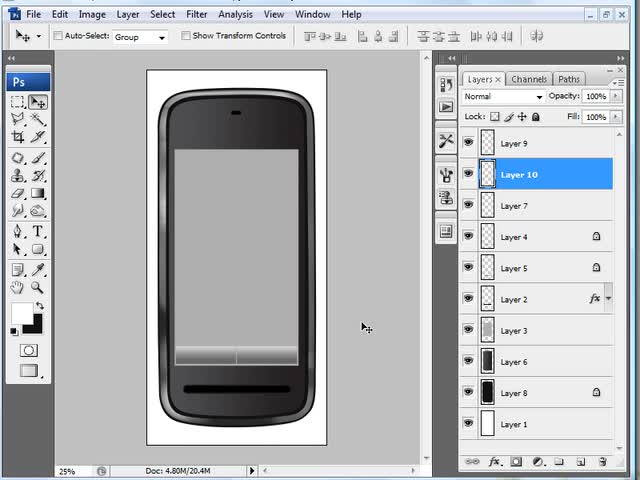Open the Auto-Select Group dropdown
The width and height of the screenshot is (640, 480).
[140, 37]
